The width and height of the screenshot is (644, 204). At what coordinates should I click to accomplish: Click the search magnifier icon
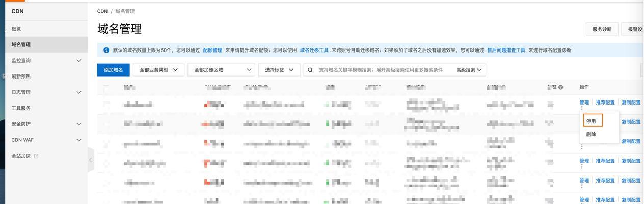pyautogui.click(x=310, y=70)
